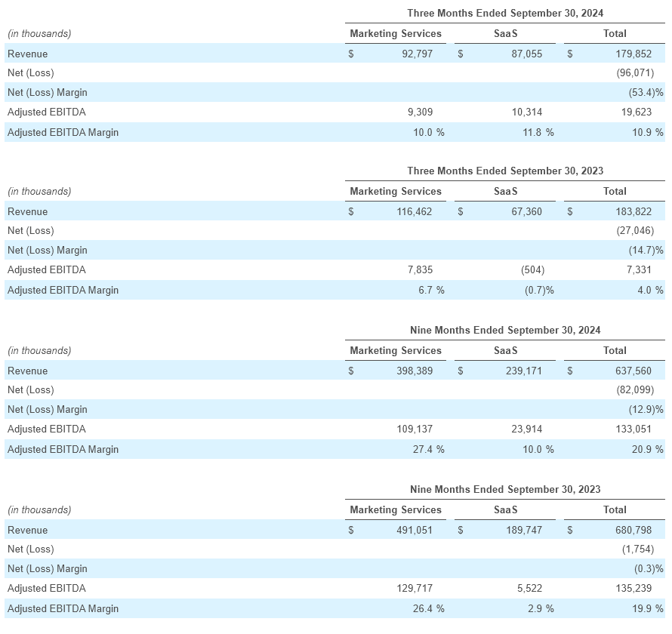Select Adjusted EBITDA value 9,309

pyautogui.click(x=420, y=112)
